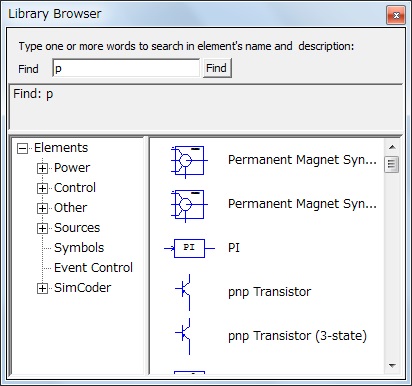The image size is (412, 386).
Task: Select the Symbols tree item
Action: point(79,248)
